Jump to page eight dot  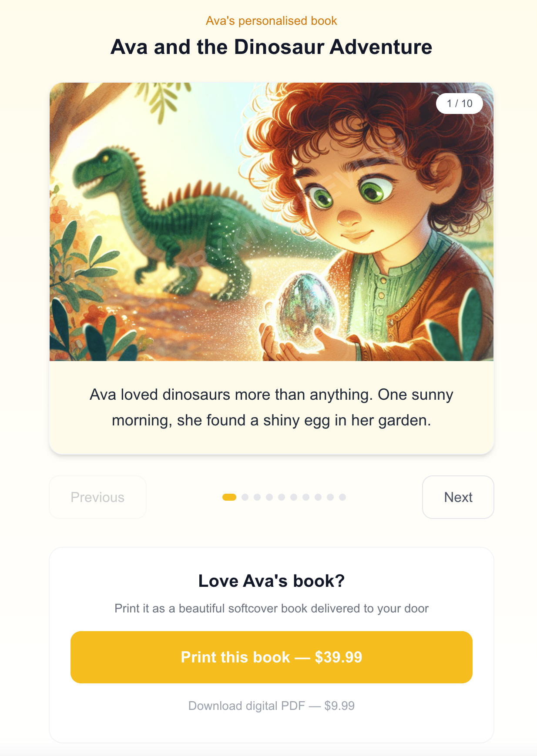(x=318, y=497)
